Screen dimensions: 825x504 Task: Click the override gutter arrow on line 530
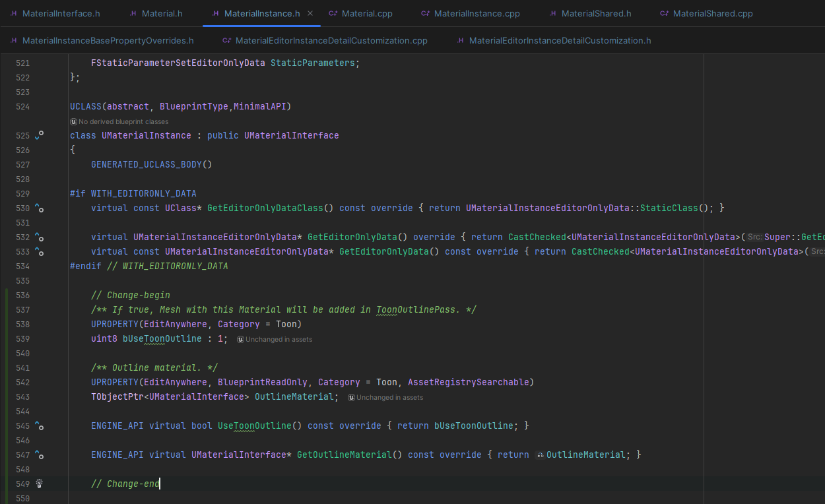point(39,207)
